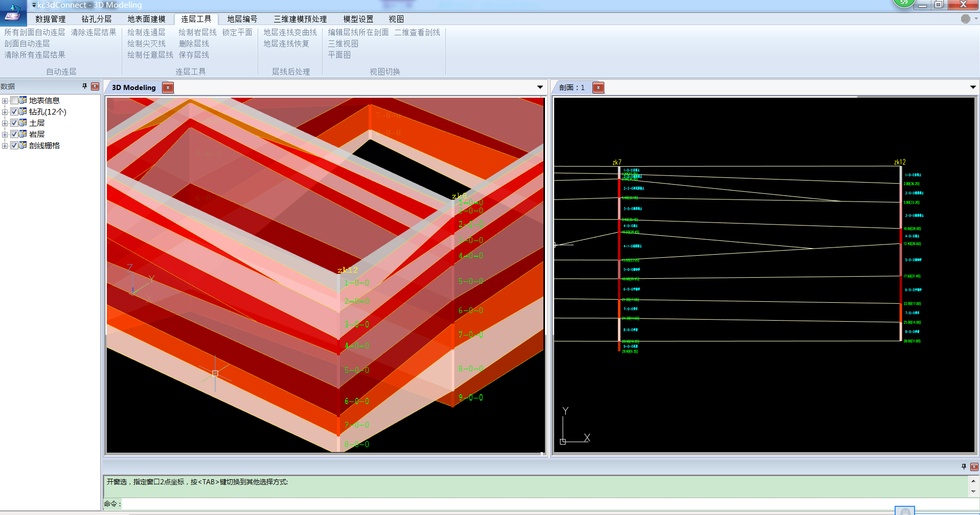The height and width of the screenshot is (515, 980).
Task: Select the 土层 layer icon
Action: 23,123
